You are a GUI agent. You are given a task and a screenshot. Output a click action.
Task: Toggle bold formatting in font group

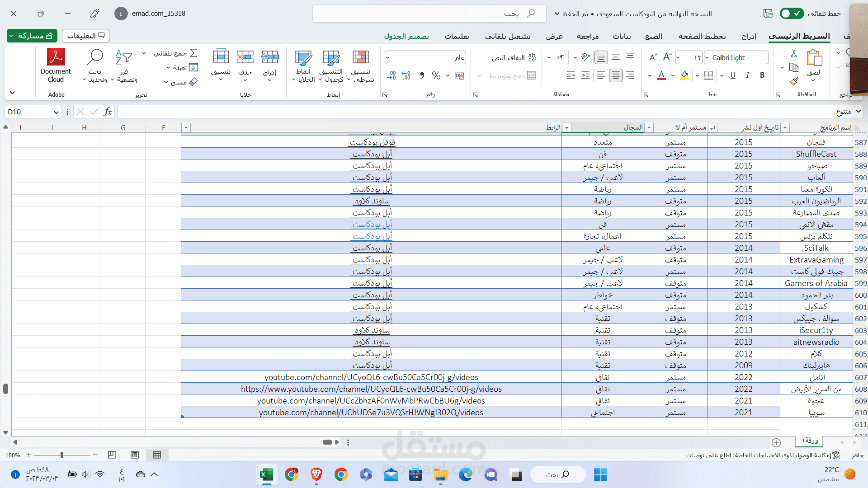tap(762, 75)
